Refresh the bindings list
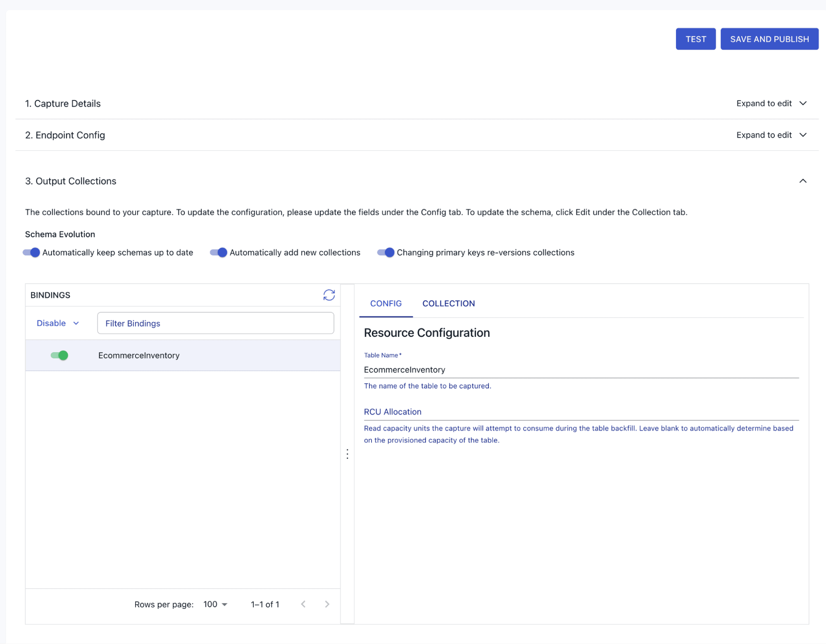 328,295
